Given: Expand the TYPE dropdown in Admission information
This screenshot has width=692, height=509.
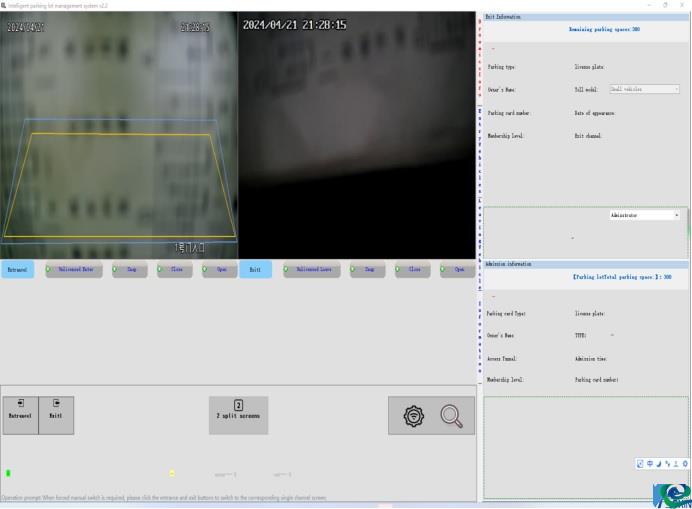Looking at the screenshot, I should point(612,335).
